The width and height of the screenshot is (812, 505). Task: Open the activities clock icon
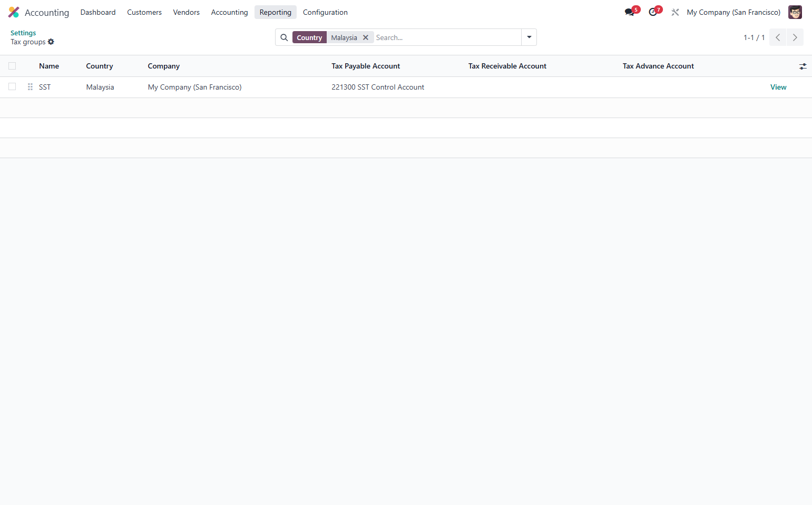tap(653, 12)
